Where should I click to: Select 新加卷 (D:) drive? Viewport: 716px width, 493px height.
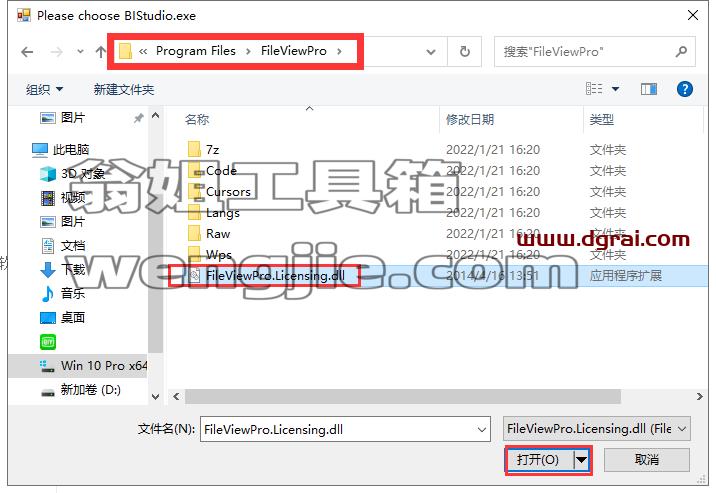tap(80, 390)
